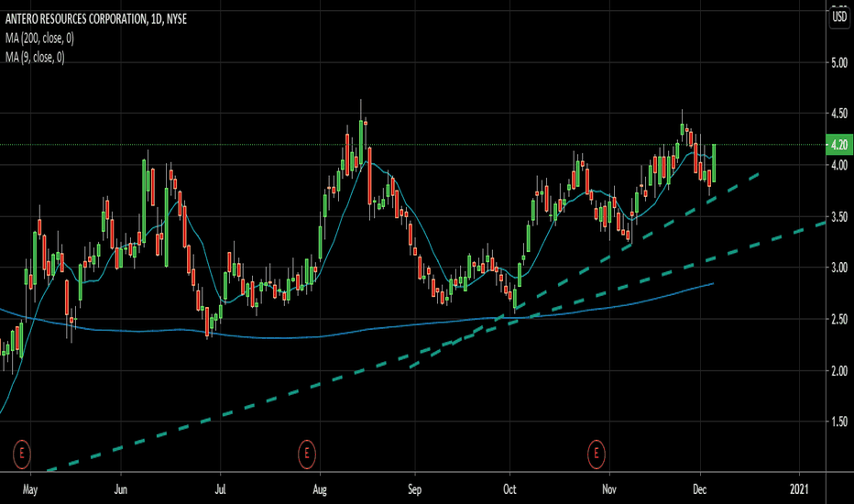Click the 4.50 price axis label
The width and height of the screenshot is (854, 504).
[x=839, y=114]
